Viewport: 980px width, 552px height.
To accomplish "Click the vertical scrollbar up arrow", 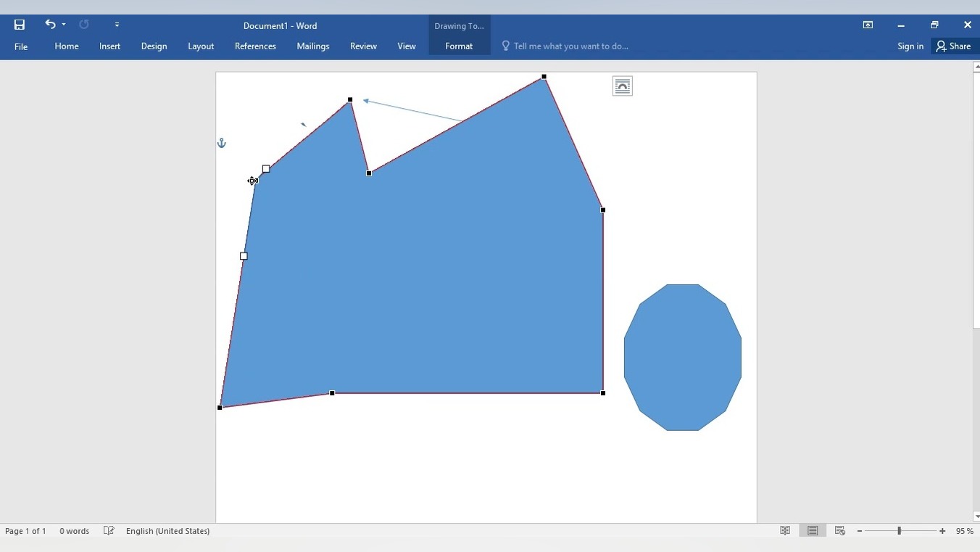I will pos(976,67).
